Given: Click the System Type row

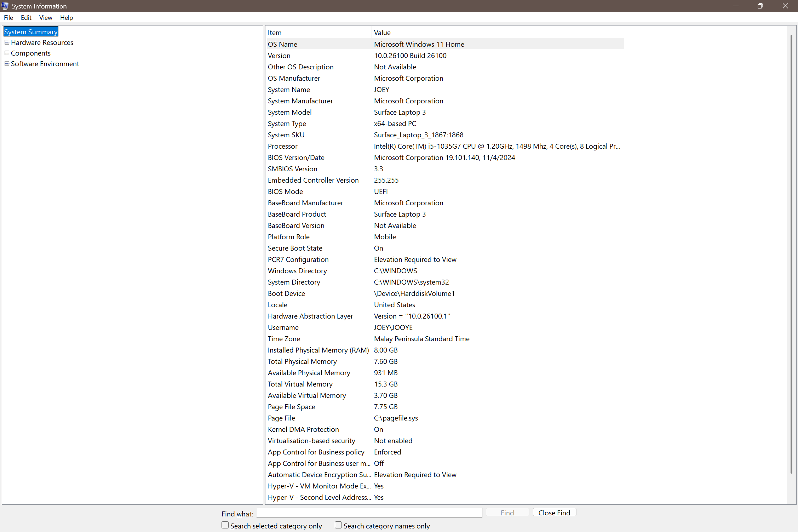Looking at the screenshot, I should (x=445, y=124).
